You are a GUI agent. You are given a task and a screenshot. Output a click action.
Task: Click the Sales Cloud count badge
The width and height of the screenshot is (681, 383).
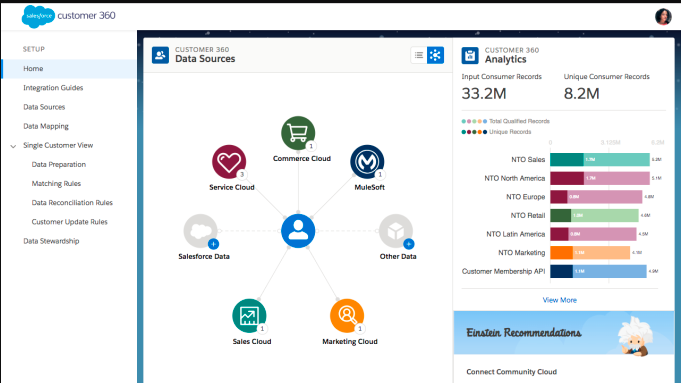point(262,329)
